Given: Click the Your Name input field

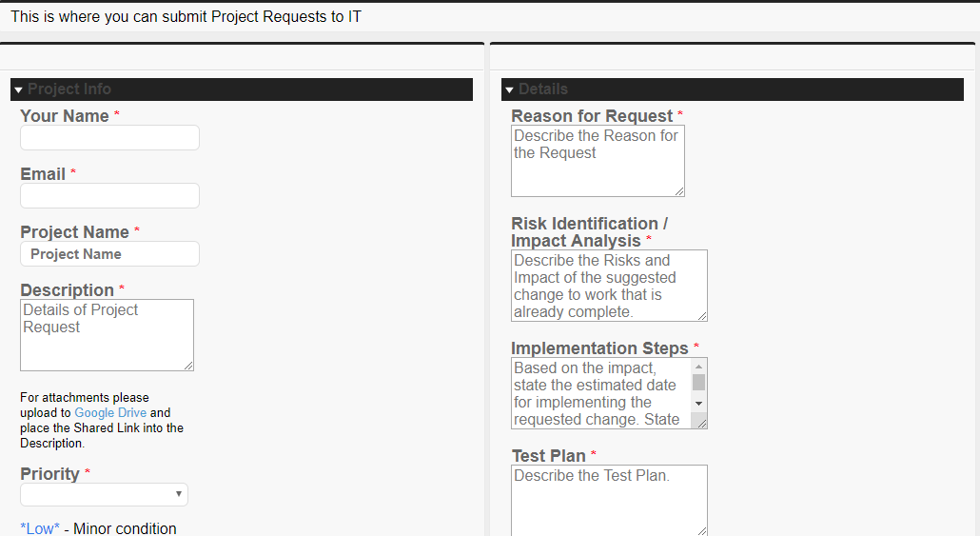Looking at the screenshot, I should point(109,138).
